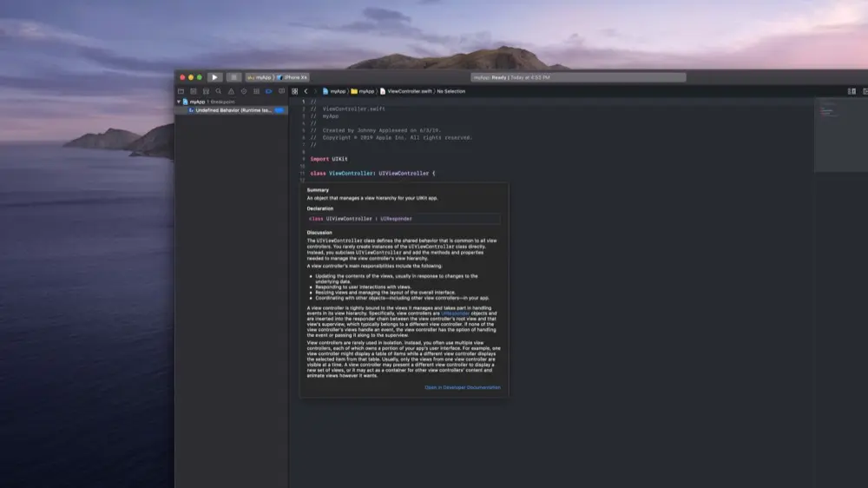This screenshot has width=868, height=488.
Task: Click the UIResponder link in Discussion text
Action: coord(455,313)
